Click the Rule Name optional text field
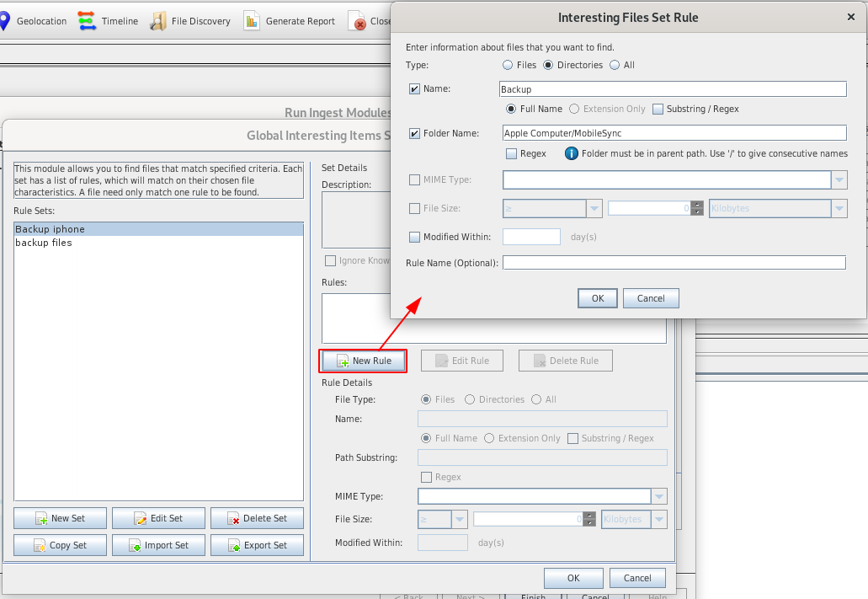868x599 pixels. (674, 263)
